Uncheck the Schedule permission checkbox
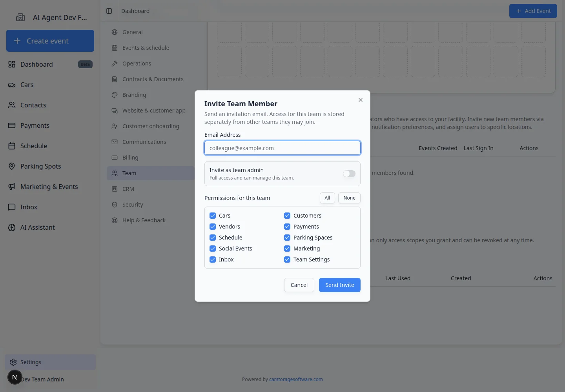565x392 pixels. pyautogui.click(x=213, y=238)
